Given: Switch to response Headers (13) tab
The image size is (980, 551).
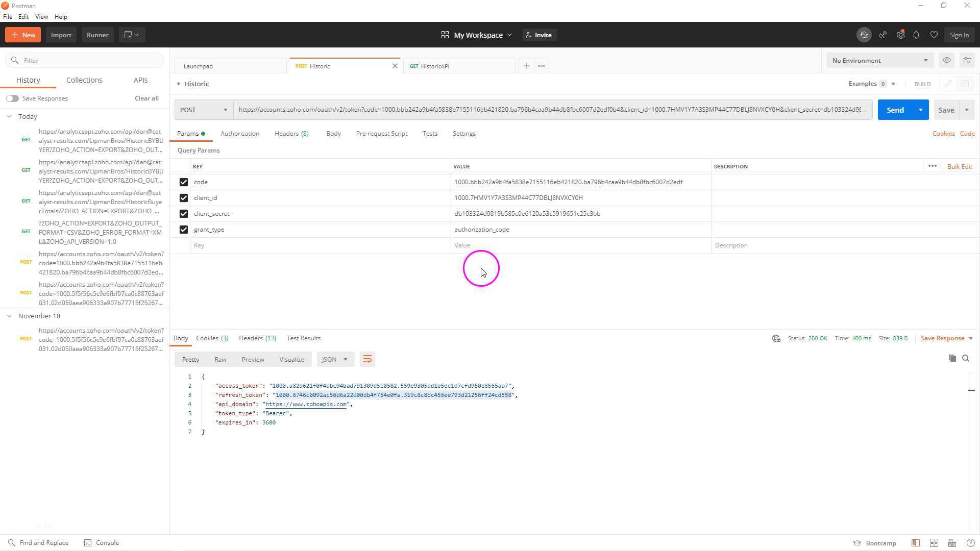Looking at the screenshot, I should (257, 338).
